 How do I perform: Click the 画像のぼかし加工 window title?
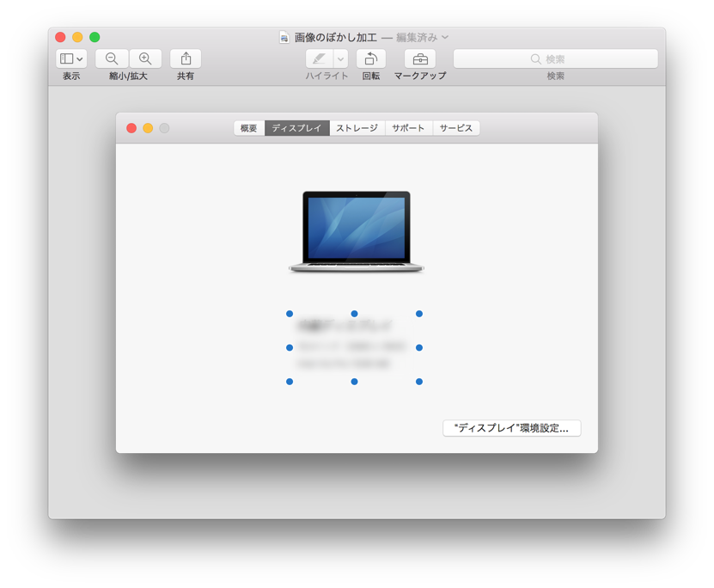pos(336,37)
